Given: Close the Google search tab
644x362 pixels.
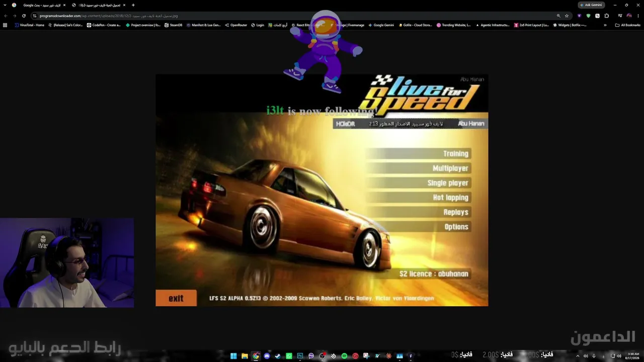Looking at the screenshot, I should pos(64,5).
